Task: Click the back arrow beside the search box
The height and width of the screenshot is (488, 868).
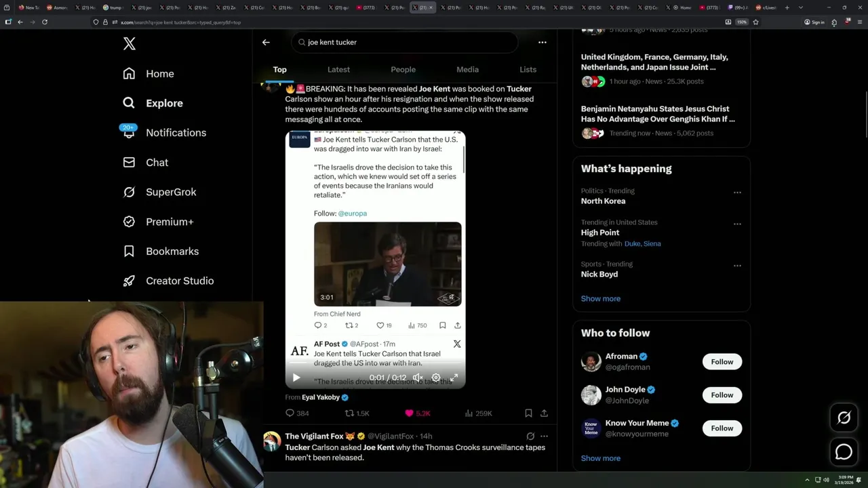Action: click(266, 42)
